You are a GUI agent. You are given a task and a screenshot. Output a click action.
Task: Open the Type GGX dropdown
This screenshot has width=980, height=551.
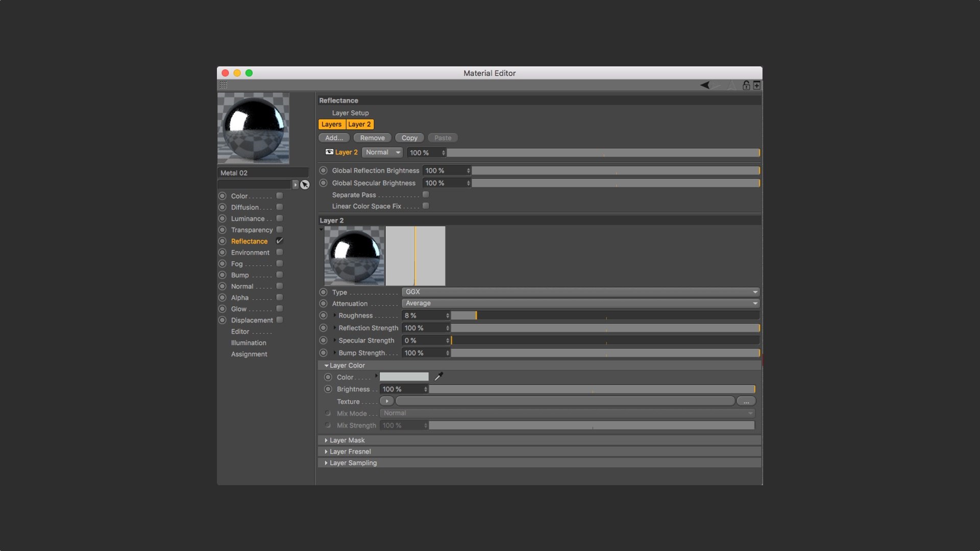[581, 292]
